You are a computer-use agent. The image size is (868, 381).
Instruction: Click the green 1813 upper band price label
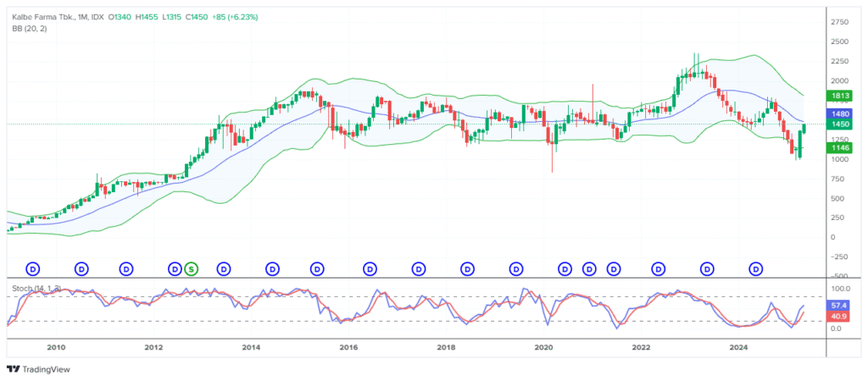(840, 97)
